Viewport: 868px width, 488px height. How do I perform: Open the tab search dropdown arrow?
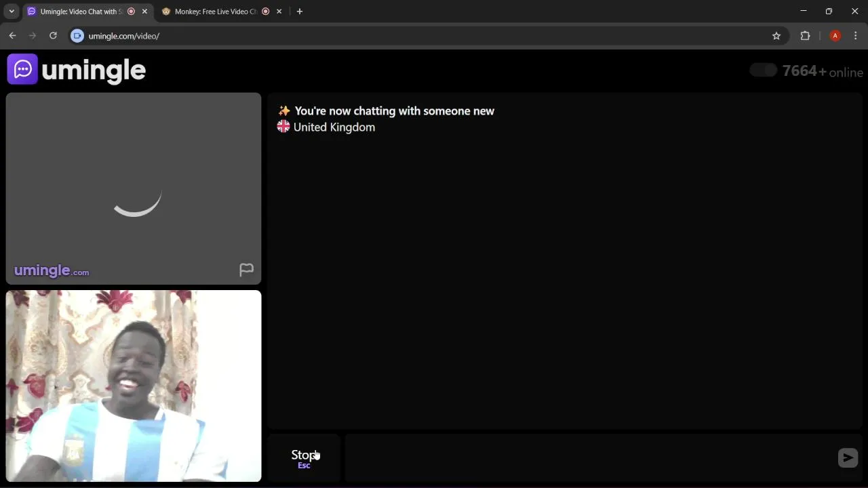tap(12, 12)
